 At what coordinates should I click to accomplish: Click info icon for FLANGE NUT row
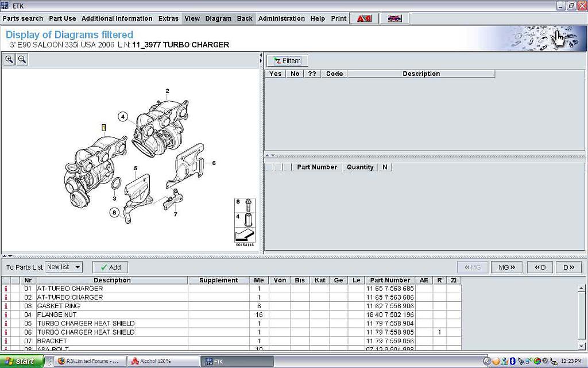click(x=6, y=315)
